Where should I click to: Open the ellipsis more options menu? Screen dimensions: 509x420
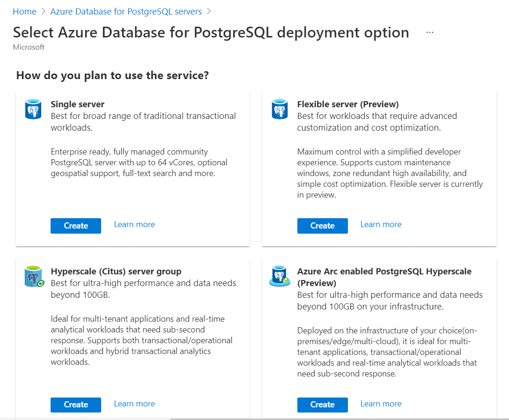coord(430,32)
